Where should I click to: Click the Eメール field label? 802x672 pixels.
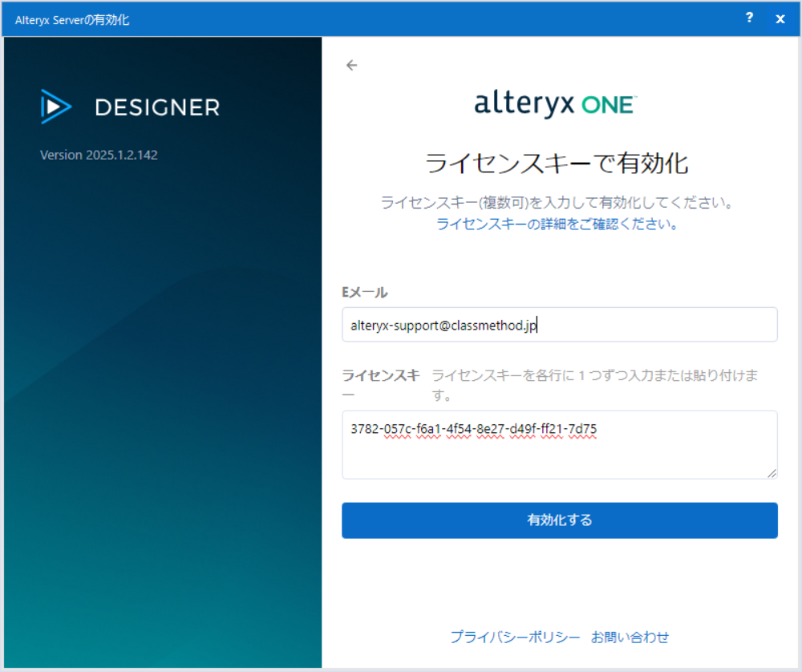click(x=365, y=292)
